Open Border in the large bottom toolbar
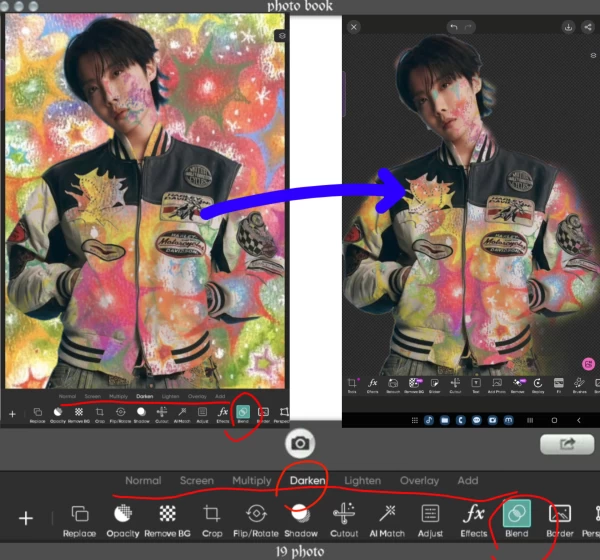Viewport: 600px width, 560px height. coord(560,521)
